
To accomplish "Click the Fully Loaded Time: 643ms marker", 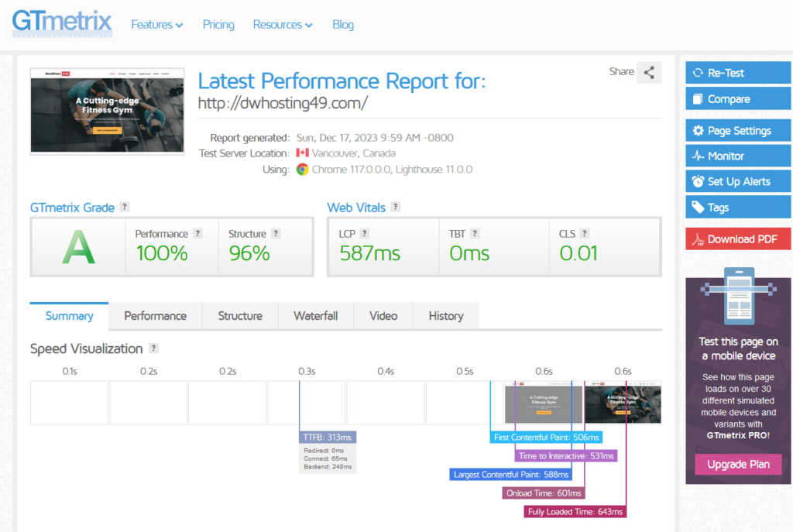I will pyautogui.click(x=575, y=512).
